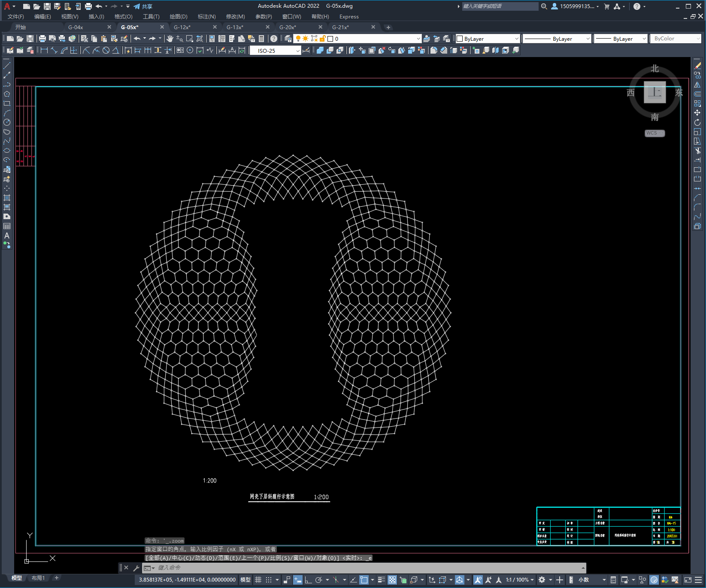Select the Circle drawing tool
Image resolution: width=706 pixels, height=588 pixels.
(7, 122)
